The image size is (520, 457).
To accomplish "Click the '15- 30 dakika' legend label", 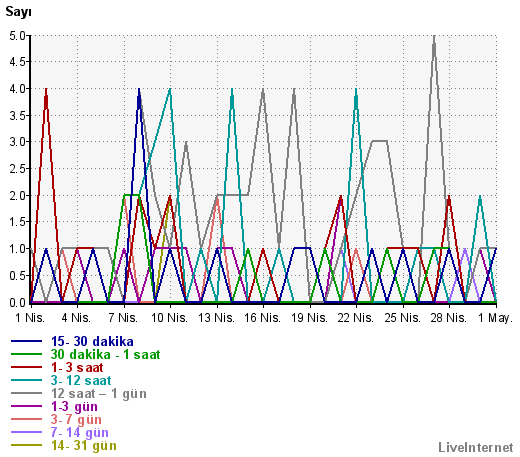I will 92,341.
